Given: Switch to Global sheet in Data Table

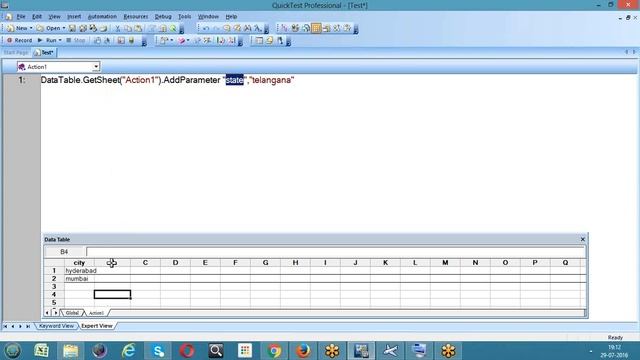Looking at the screenshot, I should pyautogui.click(x=72, y=313).
